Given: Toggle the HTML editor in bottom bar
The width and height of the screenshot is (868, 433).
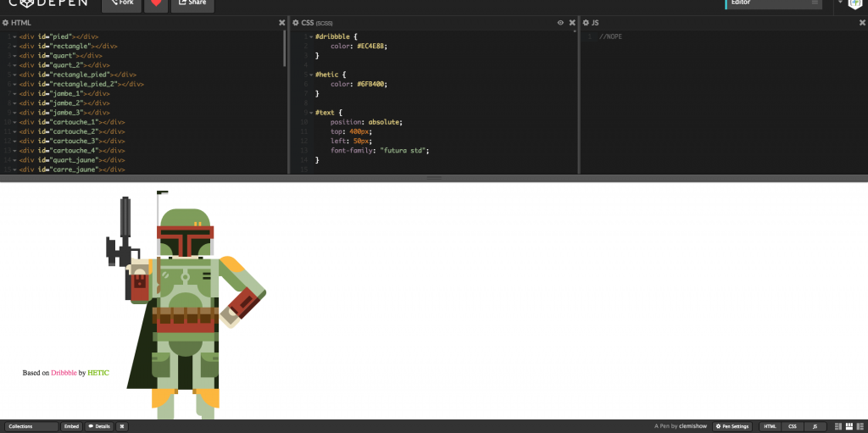Looking at the screenshot, I should pos(770,426).
